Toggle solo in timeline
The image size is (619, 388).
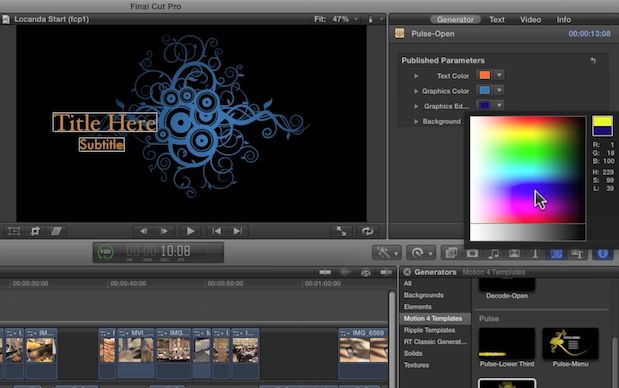[x=366, y=272]
